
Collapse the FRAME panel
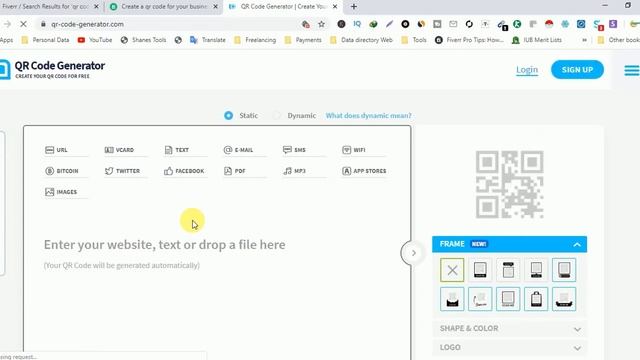577,244
